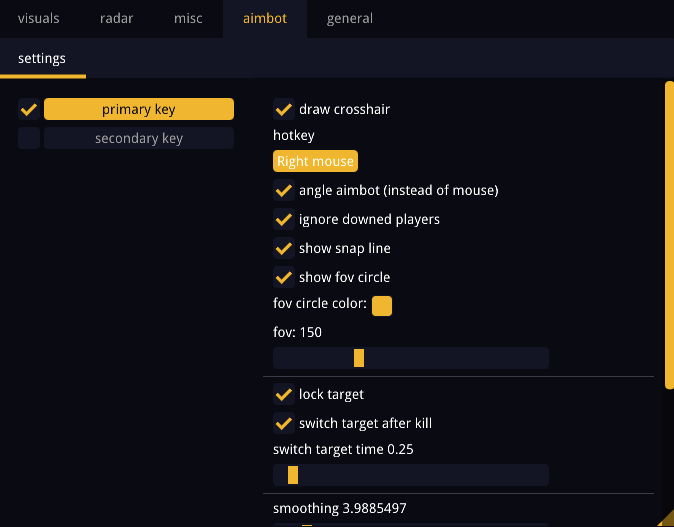Uncheck the primary key checkbox
Image resolution: width=674 pixels, height=527 pixels.
coord(29,109)
